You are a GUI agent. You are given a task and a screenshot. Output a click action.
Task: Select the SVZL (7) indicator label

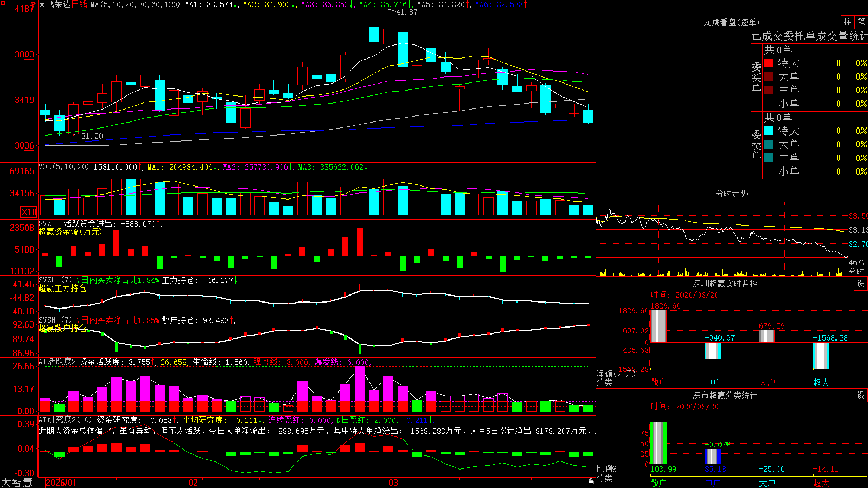point(55,280)
